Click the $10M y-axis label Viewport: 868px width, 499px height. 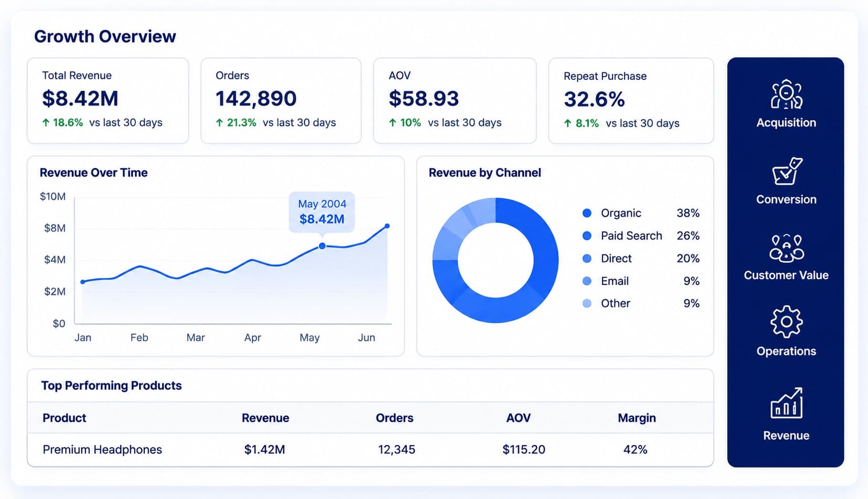(x=53, y=196)
